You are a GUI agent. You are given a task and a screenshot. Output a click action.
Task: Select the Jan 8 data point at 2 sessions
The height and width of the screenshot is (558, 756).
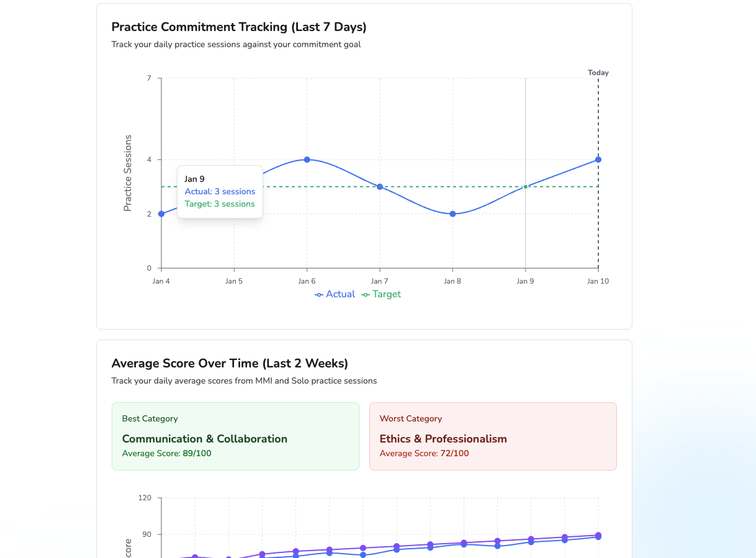click(452, 214)
